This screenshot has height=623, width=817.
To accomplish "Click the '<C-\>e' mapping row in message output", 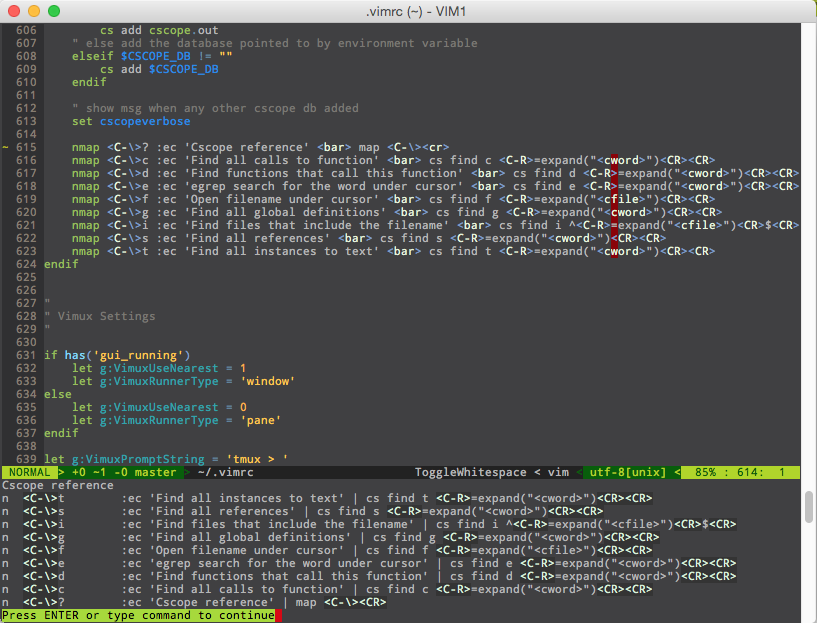I will pos(369,564).
